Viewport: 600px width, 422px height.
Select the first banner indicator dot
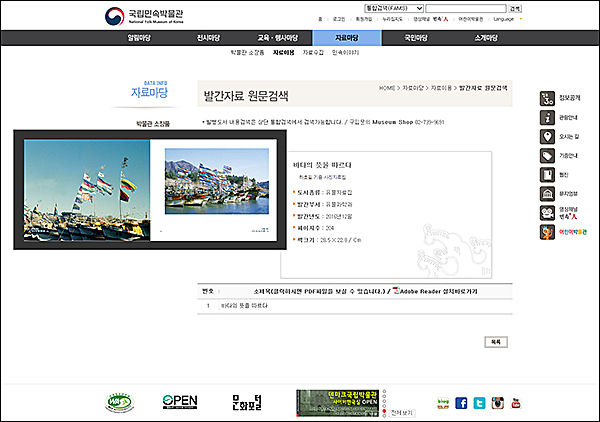[384, 391]
